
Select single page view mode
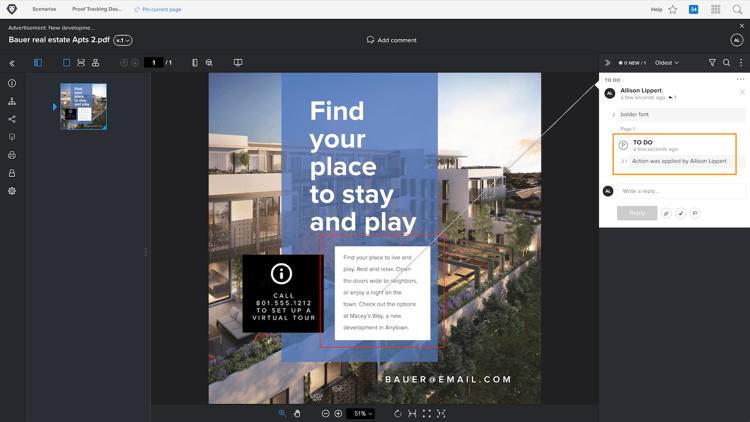pyautogui.click(x=66, y=63)
